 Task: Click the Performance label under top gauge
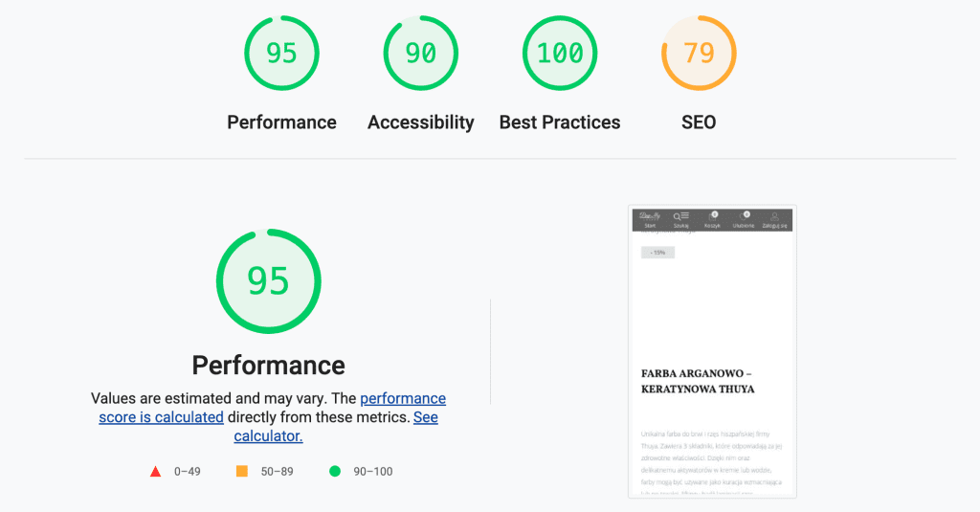point(281,122)
